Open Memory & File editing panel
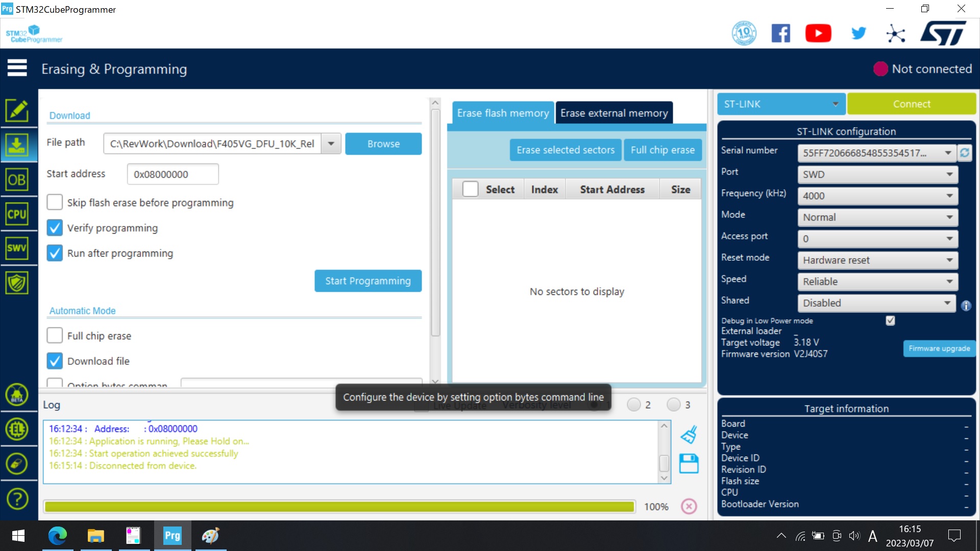The width and height of the screenshot is (980, 551). coord(17,110)
